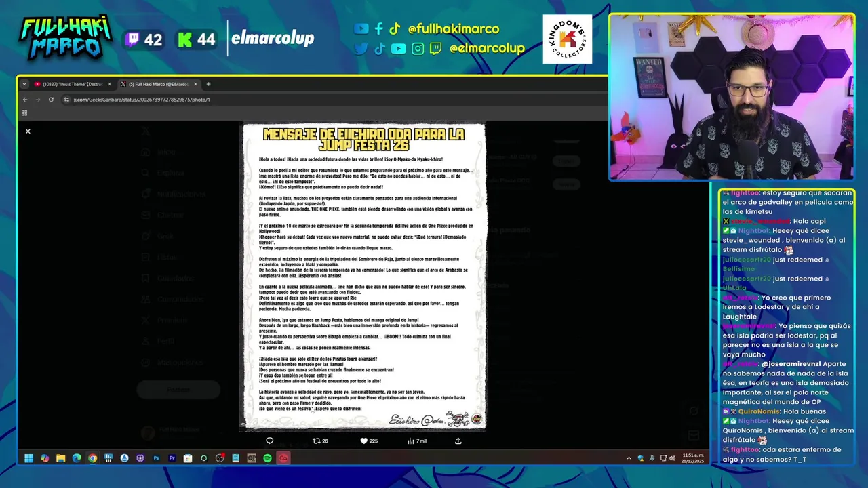This screenshot has height=488, width=868.
Task: Click the Twitch icon beside 42
Action: [x=132, y=39]
